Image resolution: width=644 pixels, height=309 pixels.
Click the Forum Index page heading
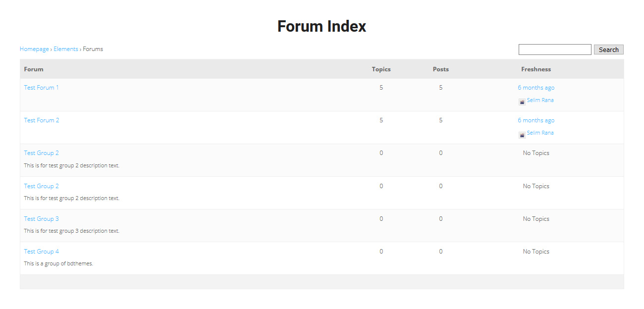pos(322,26)
